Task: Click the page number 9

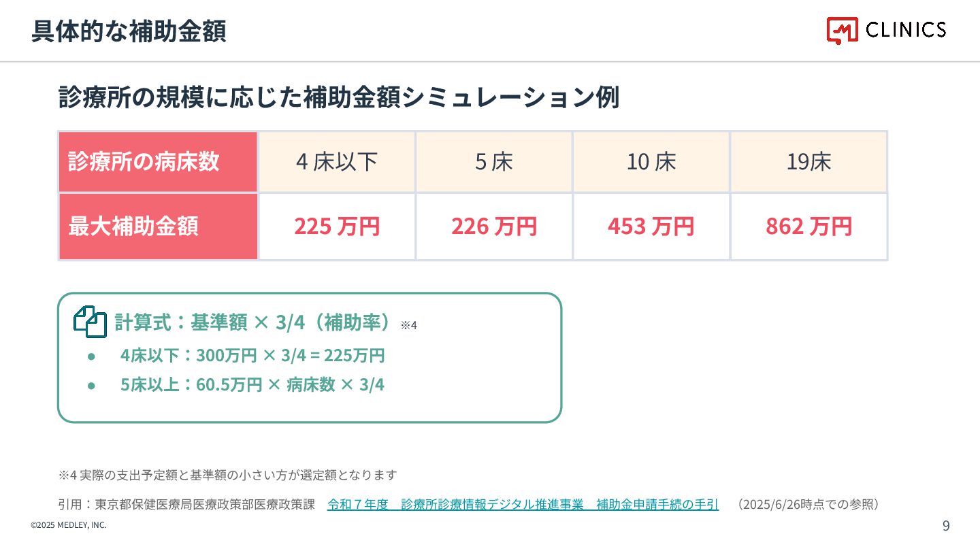Action: tap(946, 525)
